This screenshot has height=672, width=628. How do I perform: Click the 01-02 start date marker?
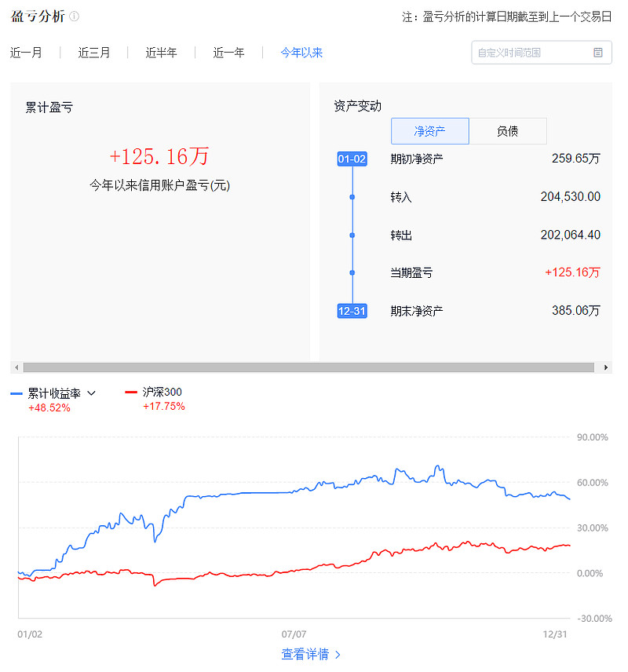(352, 159)
